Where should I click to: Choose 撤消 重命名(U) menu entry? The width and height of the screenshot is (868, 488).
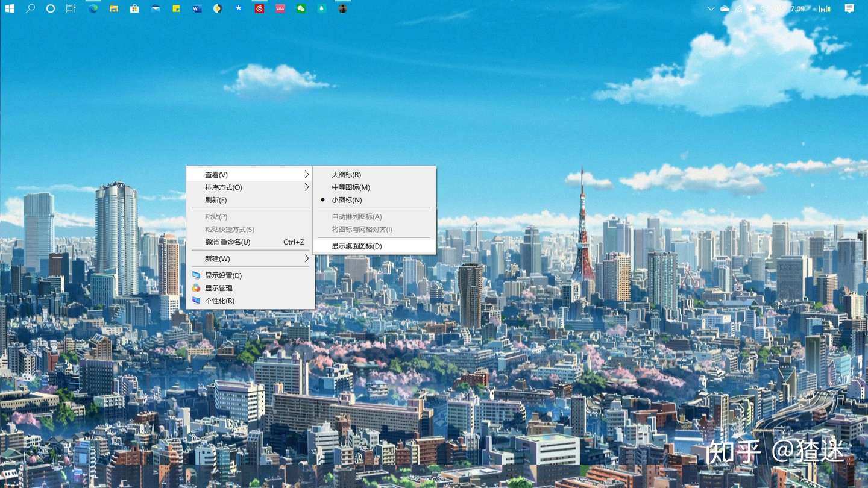tap(250, 242)
